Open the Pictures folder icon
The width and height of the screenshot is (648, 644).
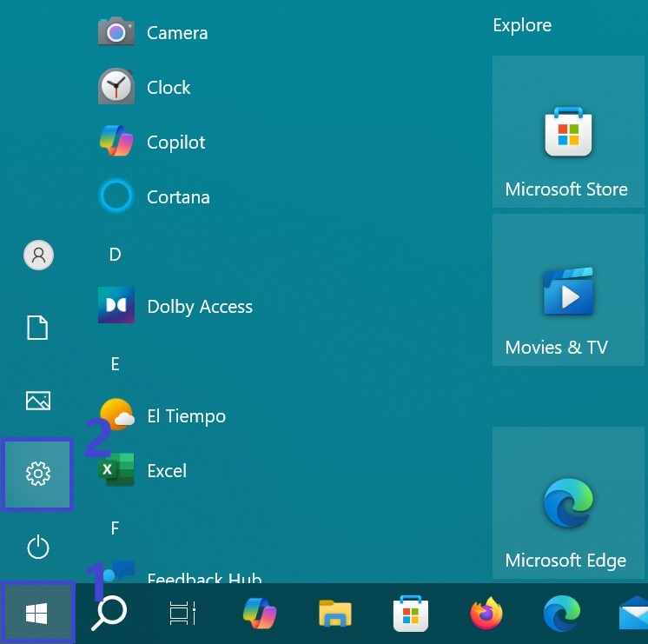point(37,401)
